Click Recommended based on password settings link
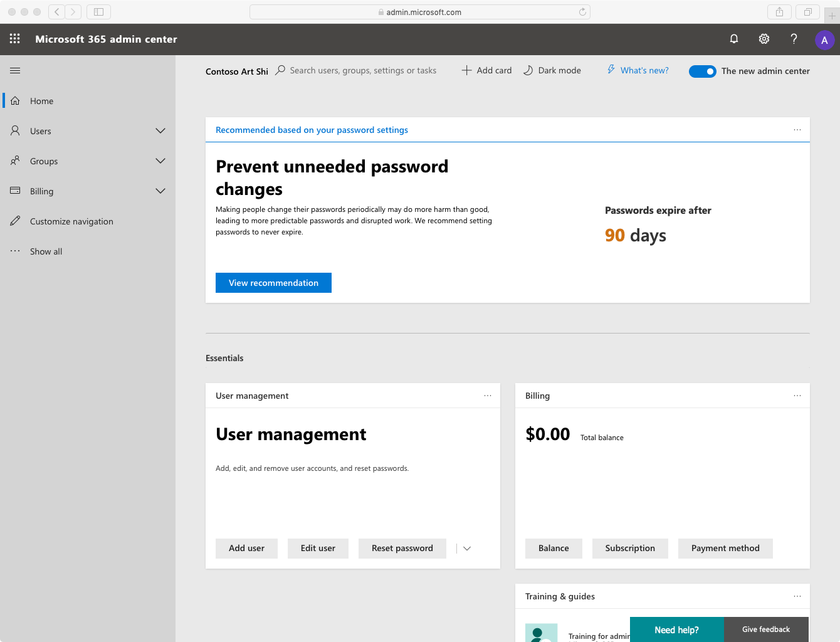Screen dimensions: 840x642 coord(312,130)
